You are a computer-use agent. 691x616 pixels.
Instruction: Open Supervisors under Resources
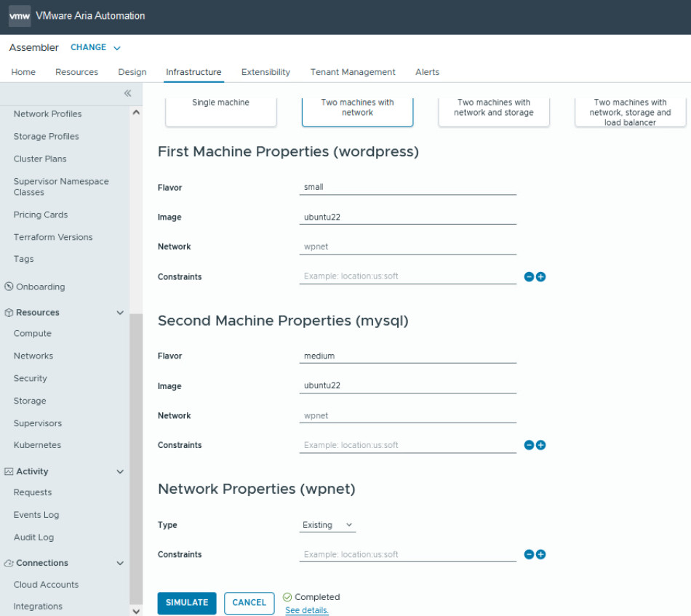(38, 423)
